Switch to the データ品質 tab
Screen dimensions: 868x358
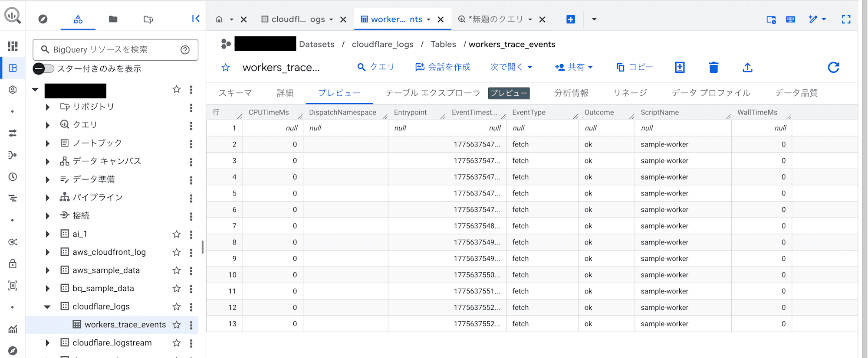tap(796, 93)
